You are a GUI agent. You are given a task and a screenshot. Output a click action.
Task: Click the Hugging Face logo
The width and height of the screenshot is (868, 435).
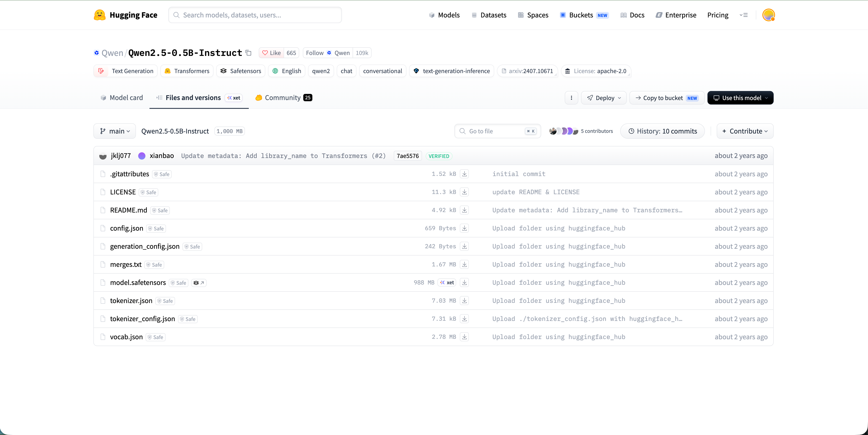[125, 15]
